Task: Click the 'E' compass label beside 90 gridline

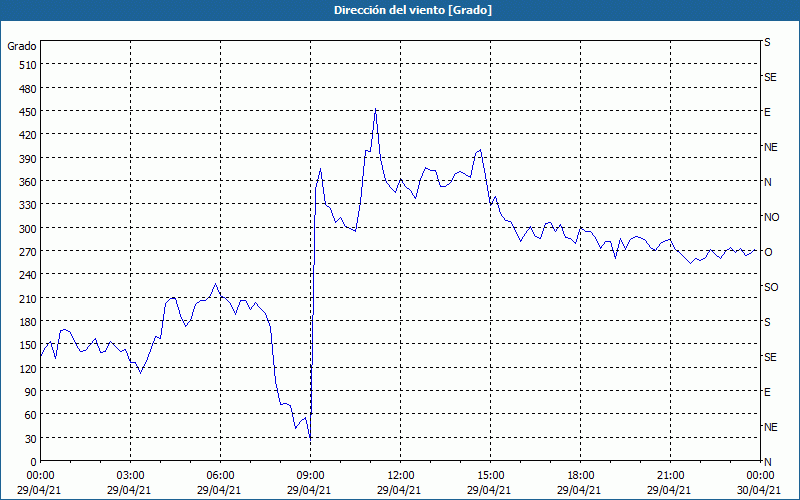Action: pos(767,392)
